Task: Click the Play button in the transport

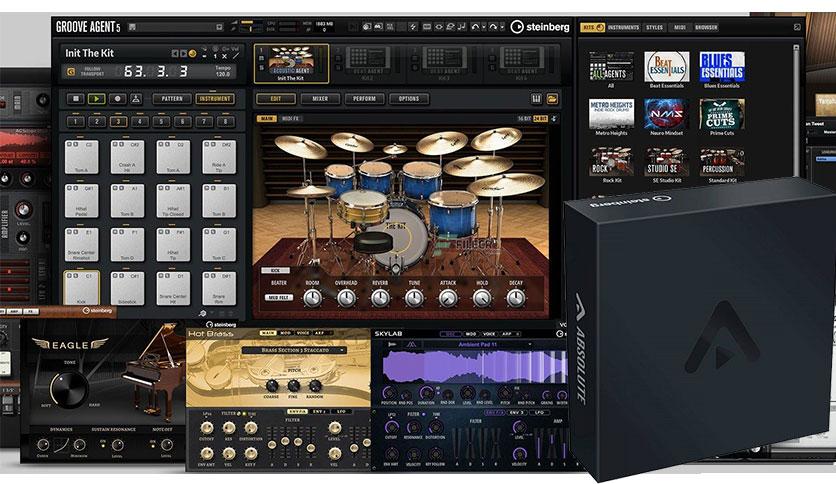Action: click(x=97, y=99)
